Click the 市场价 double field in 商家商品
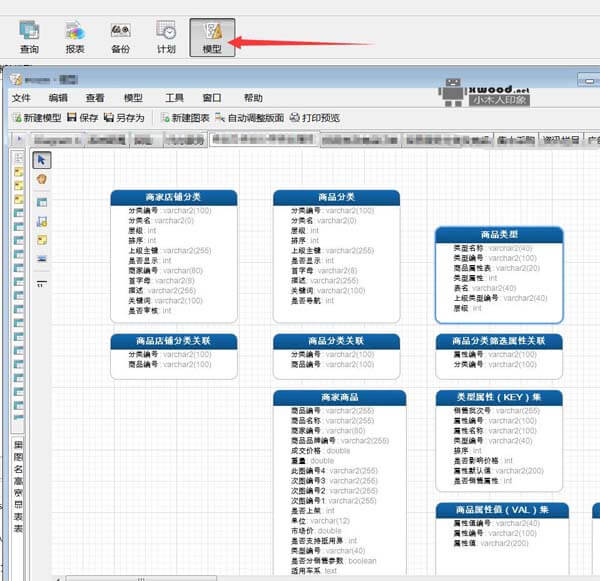The image size is (600, 581). point(316,530)
